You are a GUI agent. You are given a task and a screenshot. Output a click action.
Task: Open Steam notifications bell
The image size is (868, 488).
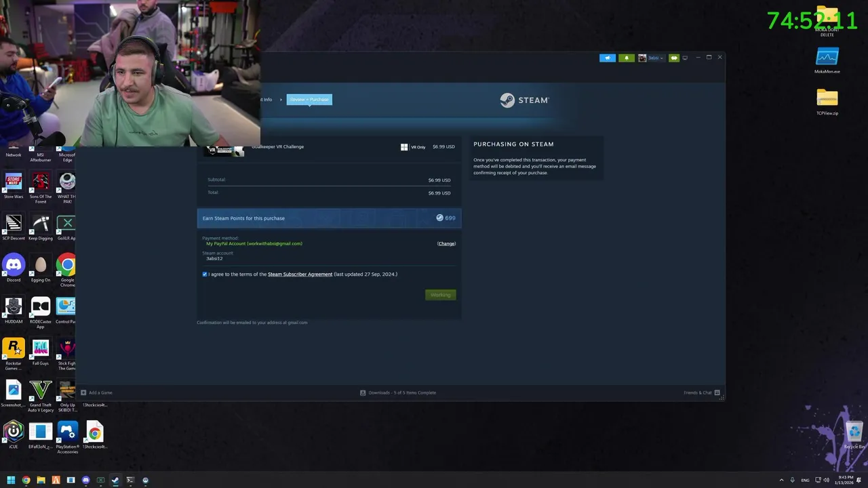pos(626,58)
